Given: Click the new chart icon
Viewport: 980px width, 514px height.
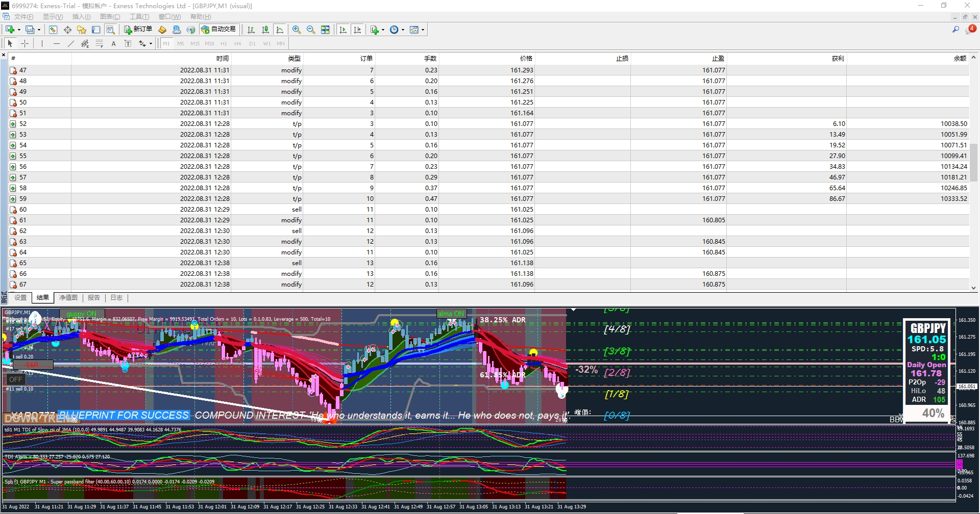Looking at the screenshot, I should [10, 30].
